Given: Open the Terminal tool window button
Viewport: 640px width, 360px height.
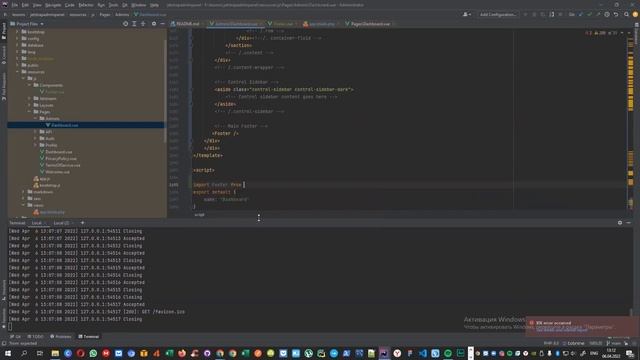Looking at the screenshot, I should (89, 337).
